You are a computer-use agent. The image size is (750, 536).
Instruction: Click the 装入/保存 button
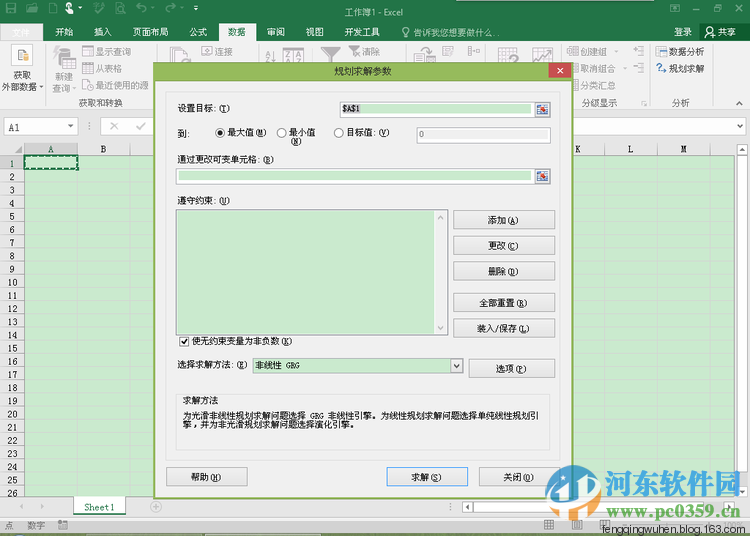(504, 328)
